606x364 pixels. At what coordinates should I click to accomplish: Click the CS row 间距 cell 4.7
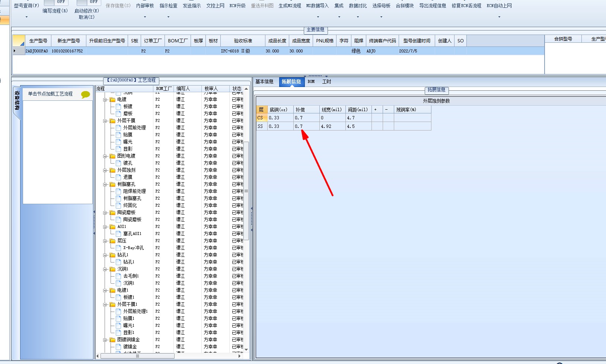[x=358, y=118]
